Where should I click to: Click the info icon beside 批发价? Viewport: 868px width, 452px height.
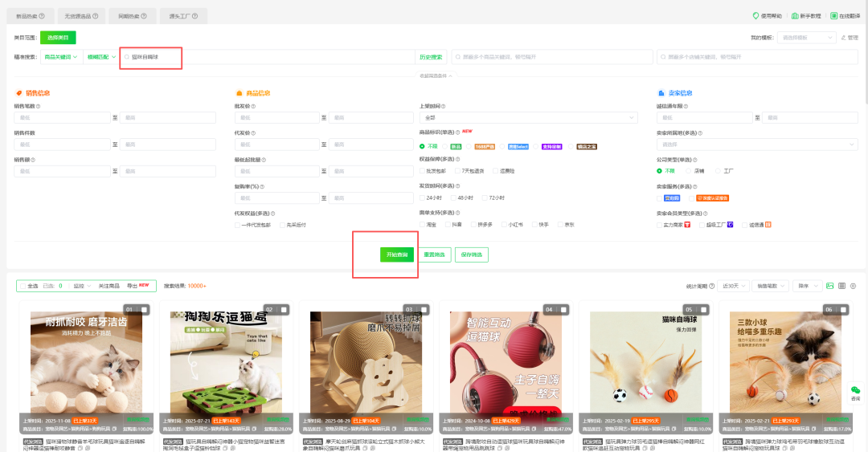point(253,106)
